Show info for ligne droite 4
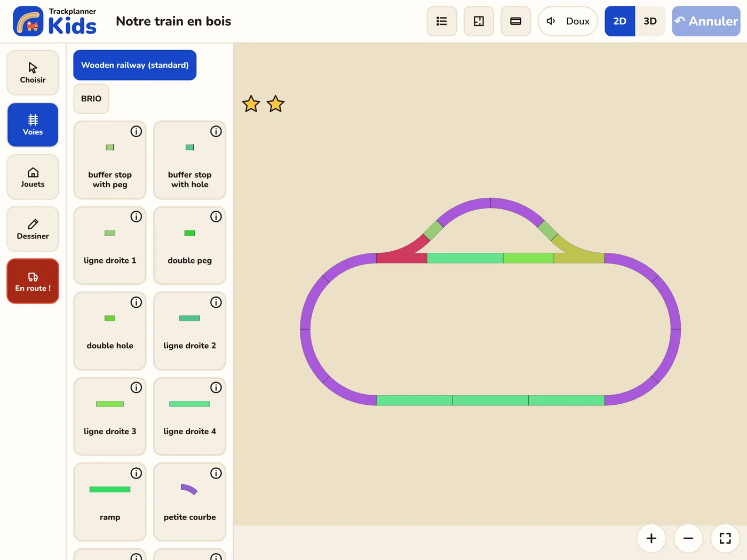Viewport: 747px width, 560px height. (216, 388)
